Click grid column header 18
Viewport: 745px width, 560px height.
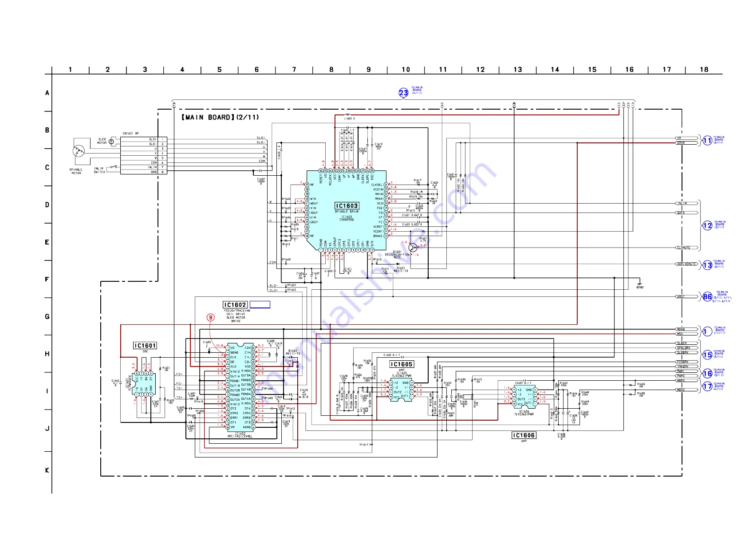[704, 70]
